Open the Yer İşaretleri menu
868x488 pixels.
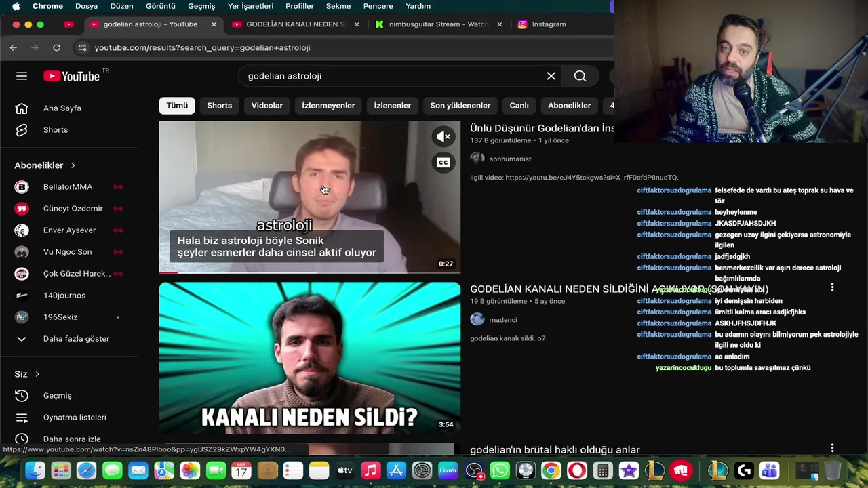(251, 6)
